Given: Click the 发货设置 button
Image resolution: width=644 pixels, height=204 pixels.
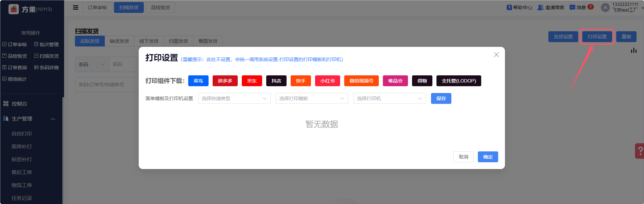Looking at the screenshot, I should tap(563, 37).
